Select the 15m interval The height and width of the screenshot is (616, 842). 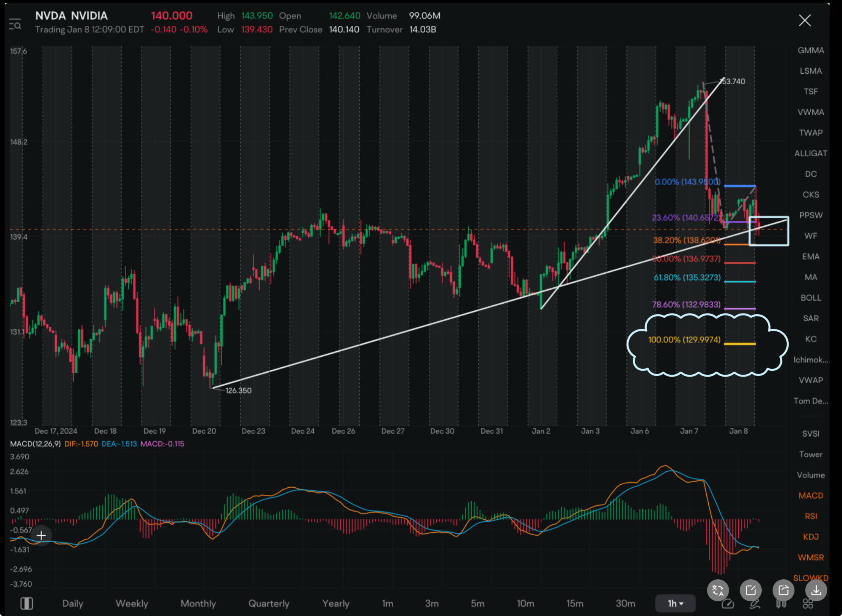[575, 604]
